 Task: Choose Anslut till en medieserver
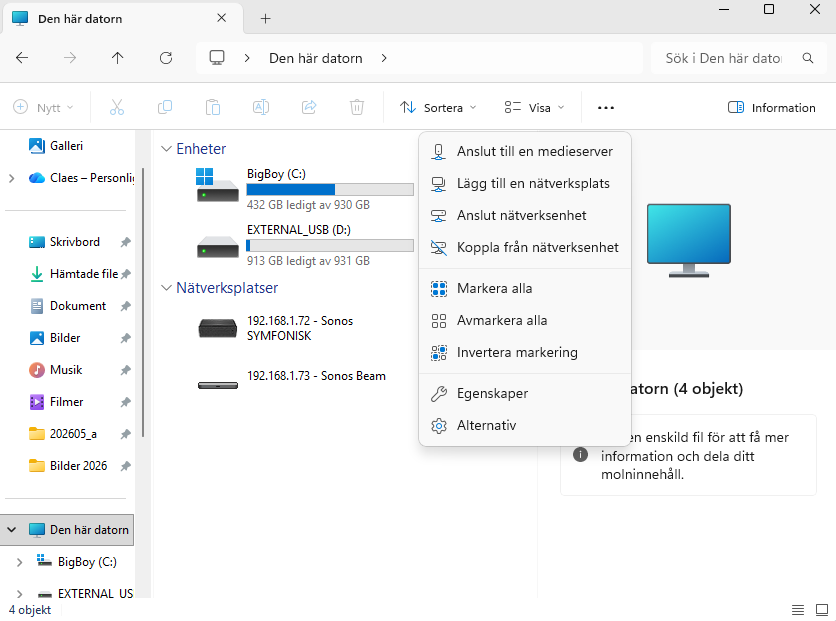[x=525, y=151]
